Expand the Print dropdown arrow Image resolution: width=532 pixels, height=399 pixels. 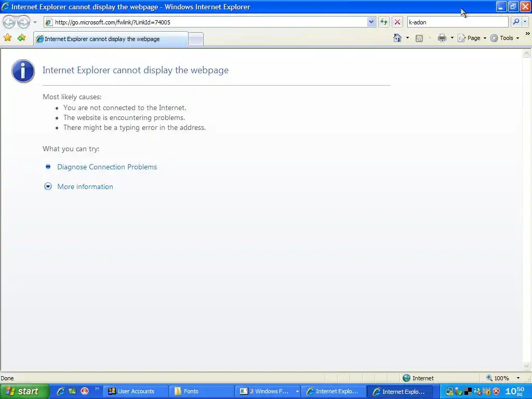tap(452, 38)
